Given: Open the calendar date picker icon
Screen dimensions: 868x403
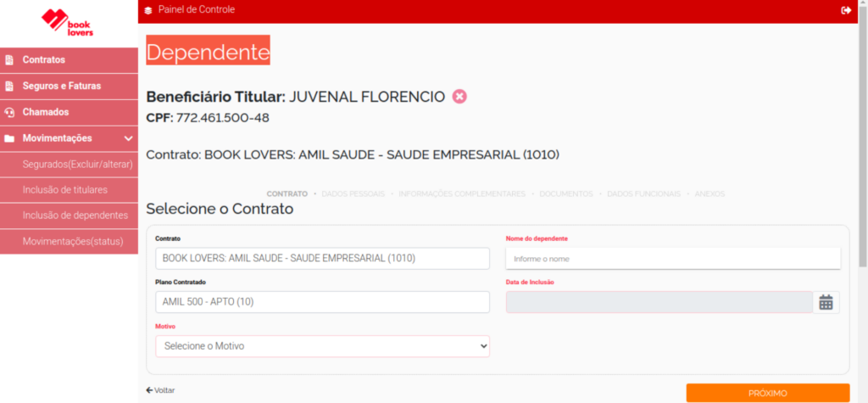Looking at the screenshot, I should pyautogui.click(x=826, y=302).
